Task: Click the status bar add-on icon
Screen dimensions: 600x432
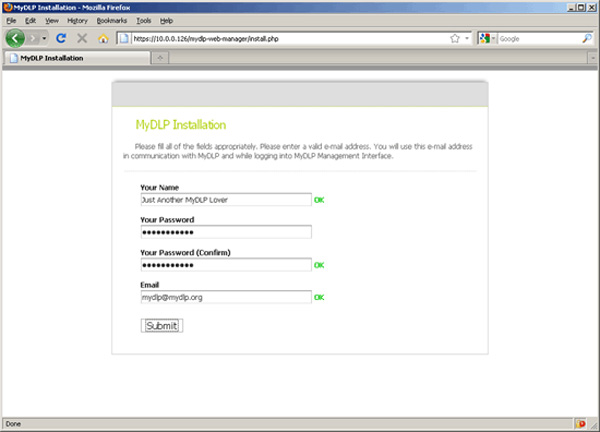Action: (x=580, y=424)
